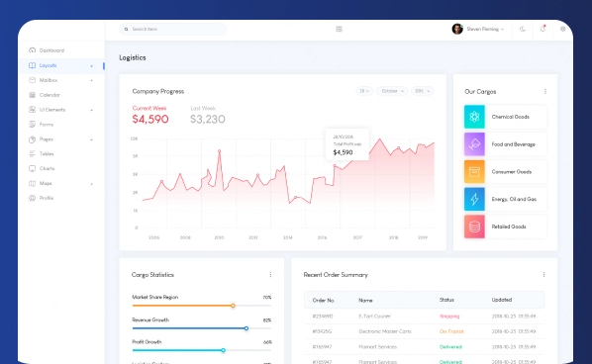Screen dimensions: 592x364
Task: Open the year dropdown in Company Progress
Action: (x=423, y=91)
